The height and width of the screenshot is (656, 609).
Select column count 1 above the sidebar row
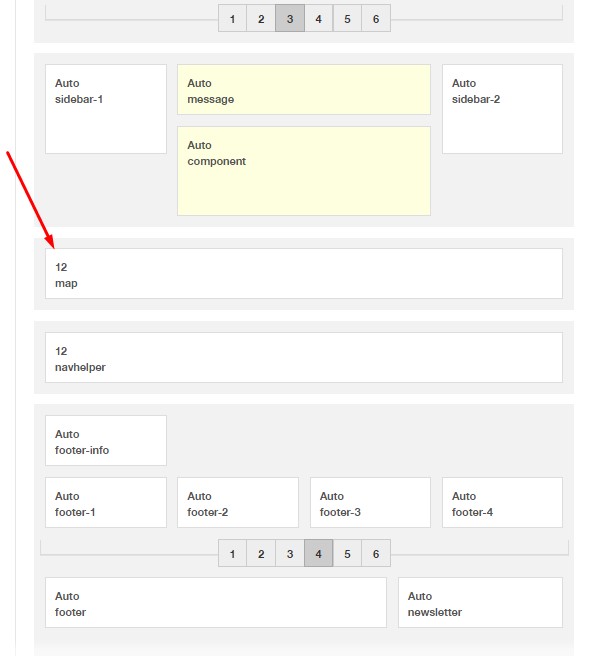(232, 18)
